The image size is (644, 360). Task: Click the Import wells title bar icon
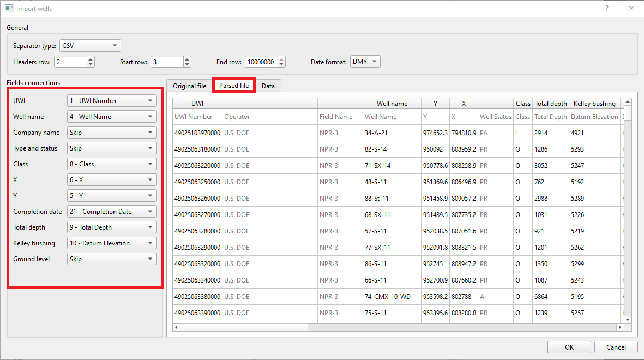(x=9, y=8)
